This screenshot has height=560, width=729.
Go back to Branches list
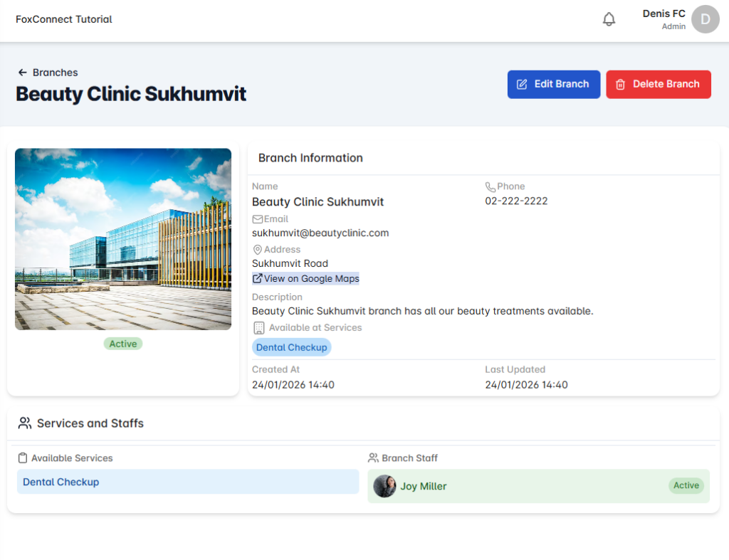coord(55,73)
